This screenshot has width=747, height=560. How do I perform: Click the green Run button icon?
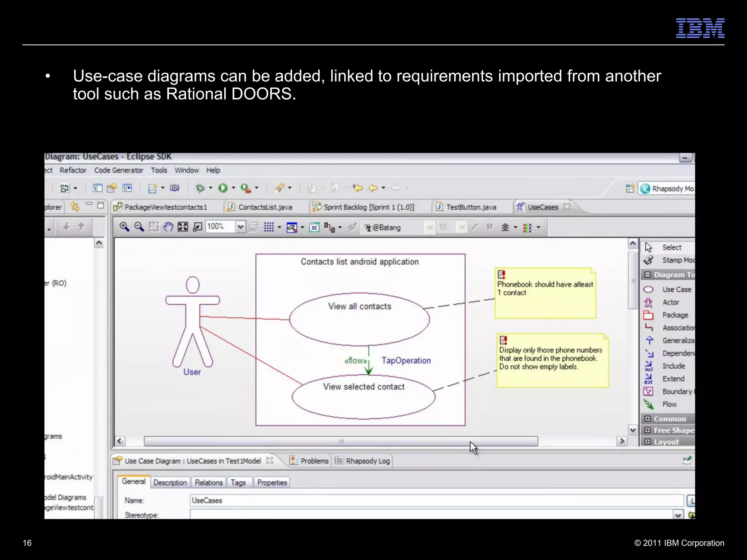click(223, 188)
